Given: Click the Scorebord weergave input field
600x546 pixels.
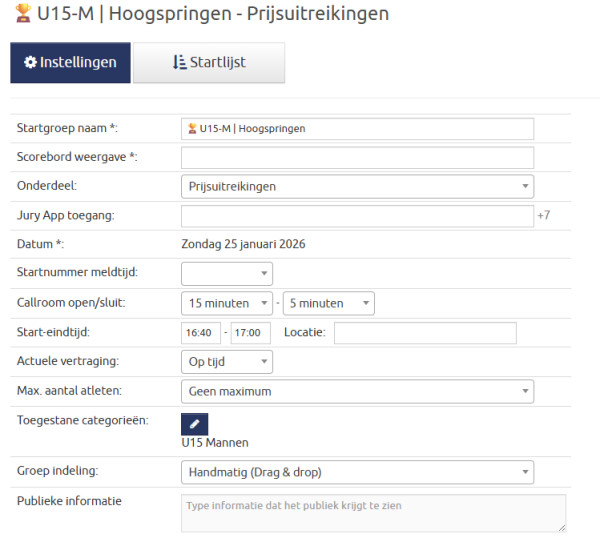Looking at the screenshot, I should point(357,157).
